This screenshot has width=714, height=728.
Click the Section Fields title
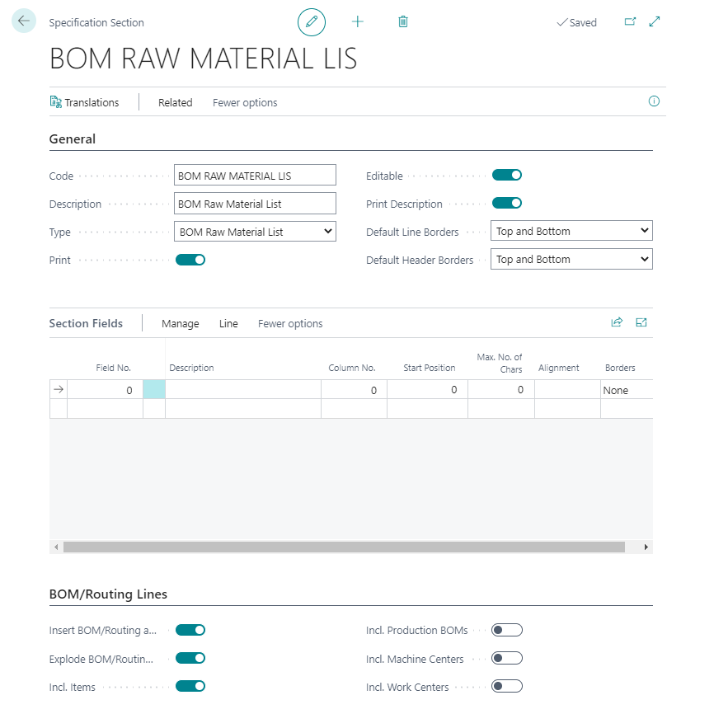[86, 323]
